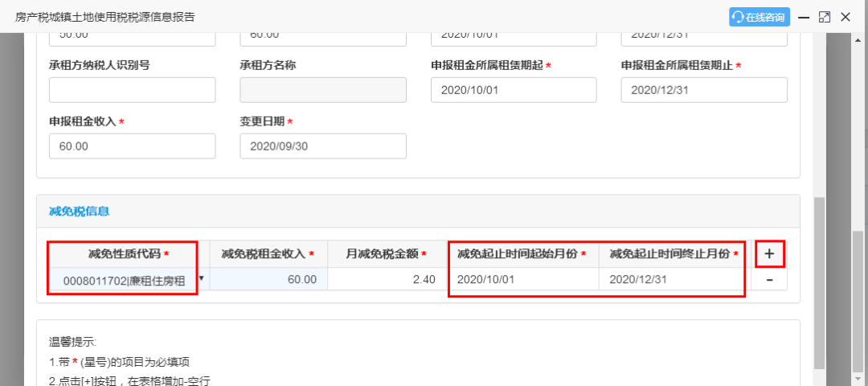This screenshot has width=868, height=386.
Task: Edit the 申报租金所属租赁期止 date field
Action: point(704,90)
